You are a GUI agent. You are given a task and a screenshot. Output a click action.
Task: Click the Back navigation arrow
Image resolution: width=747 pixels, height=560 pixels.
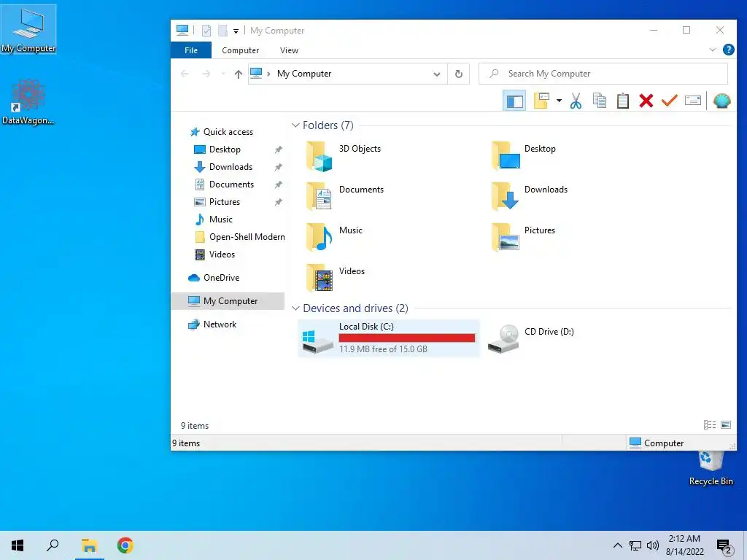(185, 74)
